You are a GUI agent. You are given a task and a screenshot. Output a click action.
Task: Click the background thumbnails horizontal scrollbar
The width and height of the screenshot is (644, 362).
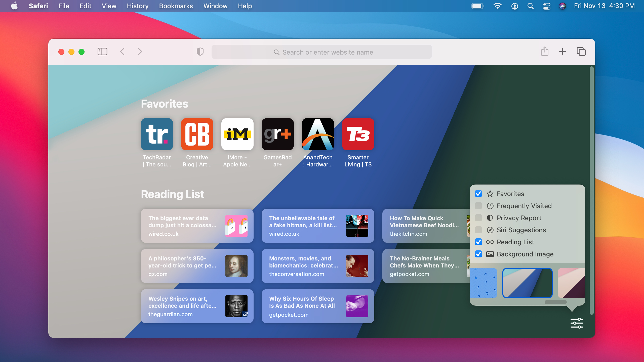tap(555, 302)
